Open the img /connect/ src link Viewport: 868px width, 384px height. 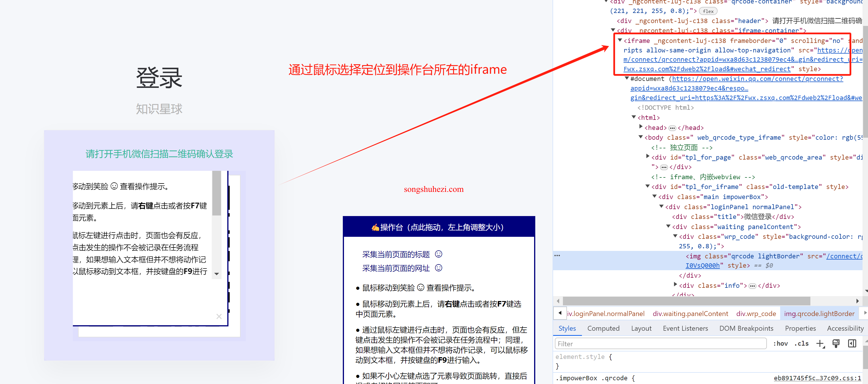pyautogui.click(x=844, y=256)
